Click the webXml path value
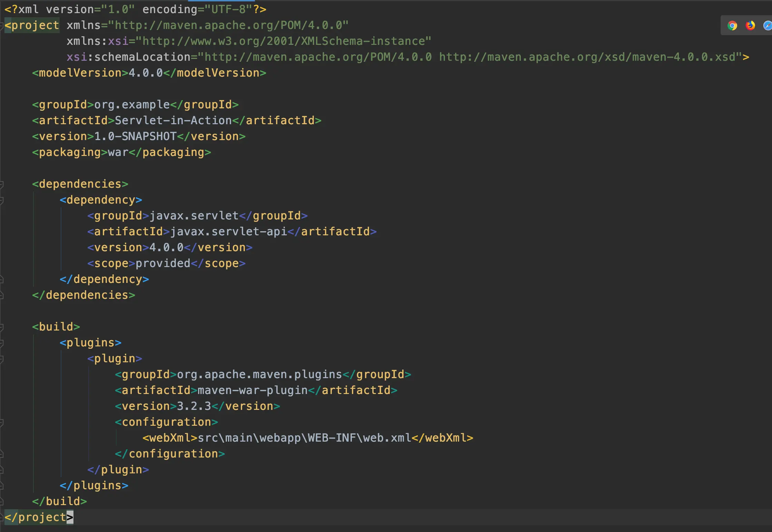The image size is (772, 532). click(x=304, y=438)
